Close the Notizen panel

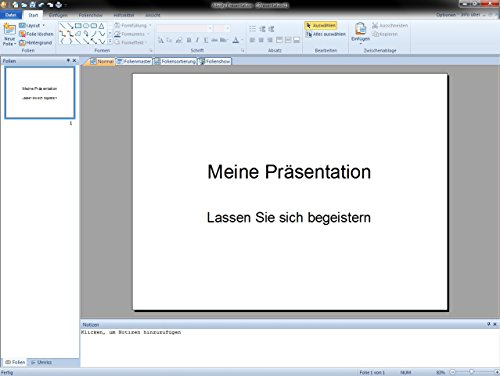click(495, 324)
